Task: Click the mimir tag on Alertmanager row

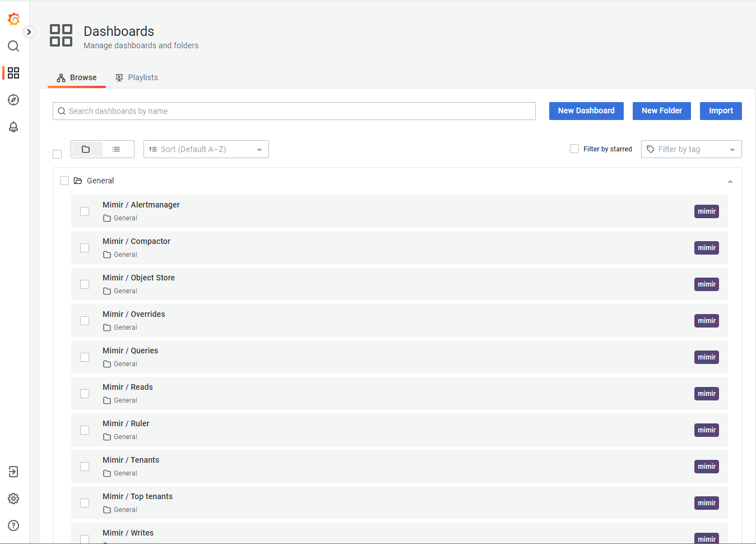Action: pyautogui.click(x=706, y=211)
